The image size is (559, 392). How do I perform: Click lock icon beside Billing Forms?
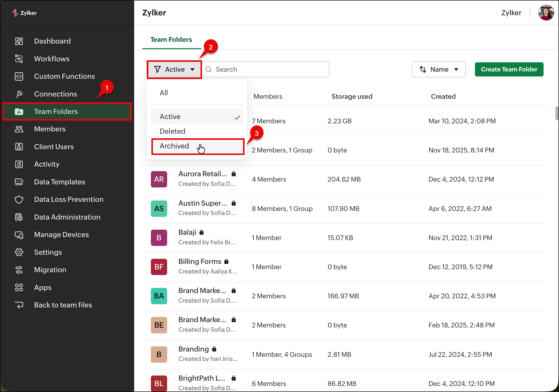coord(226,261)
